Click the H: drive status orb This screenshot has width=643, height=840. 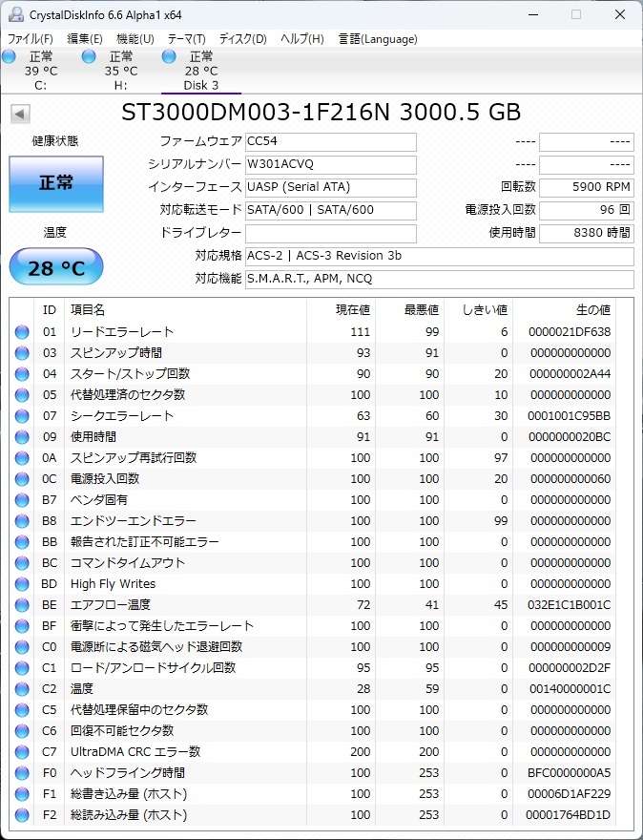tap(90, 57)
